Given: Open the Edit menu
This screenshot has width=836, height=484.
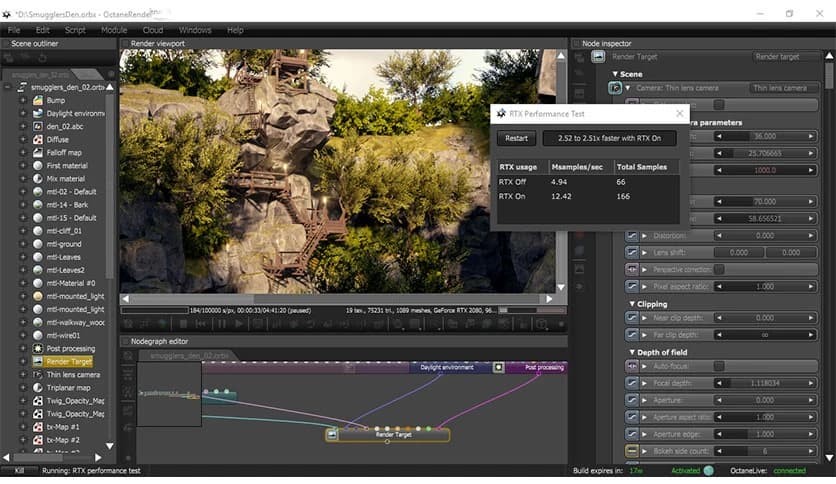Looking at the screenshot, I should pos(43,30).
